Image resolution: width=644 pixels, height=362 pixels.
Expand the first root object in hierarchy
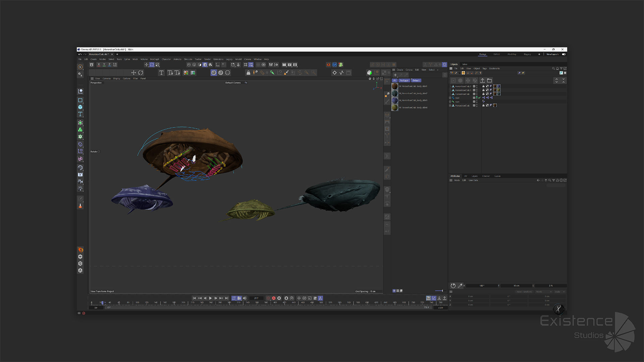(450, 98)
